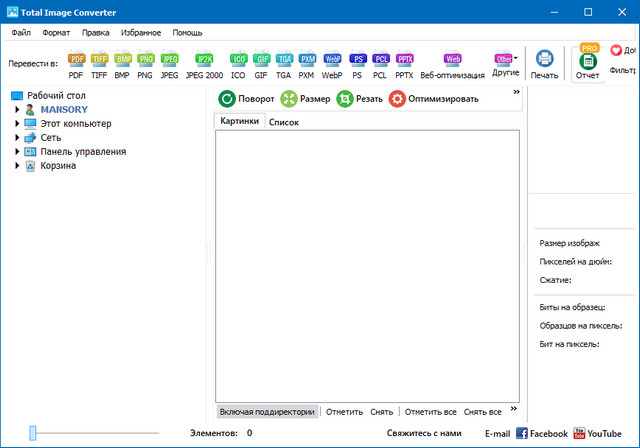640x448 pixels.
Task: Choose TIFF as the output format
Action: pos(100,64)
